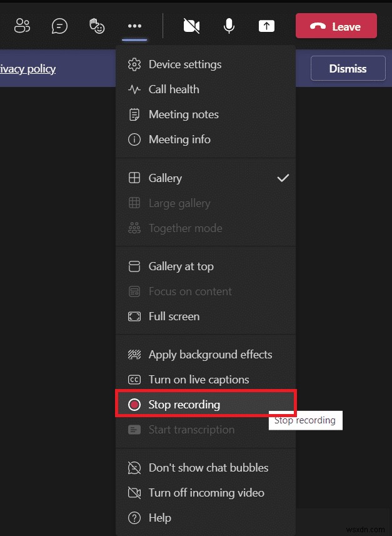Open screen sharing options
This screenshot has width=392, height=536.
267,26
